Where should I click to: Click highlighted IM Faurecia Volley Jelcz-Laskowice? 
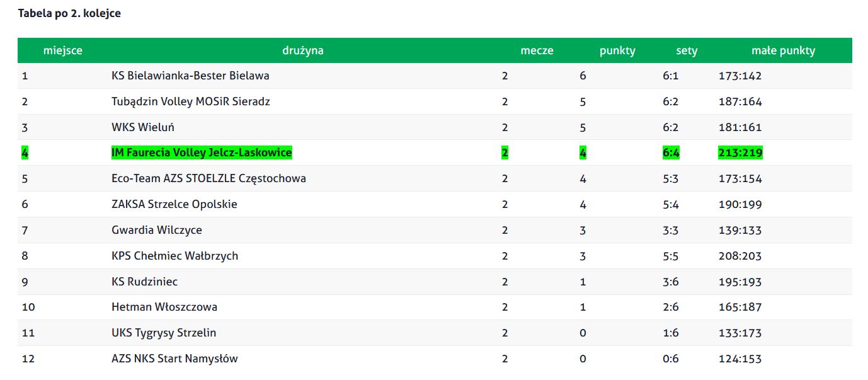(202, 153)
